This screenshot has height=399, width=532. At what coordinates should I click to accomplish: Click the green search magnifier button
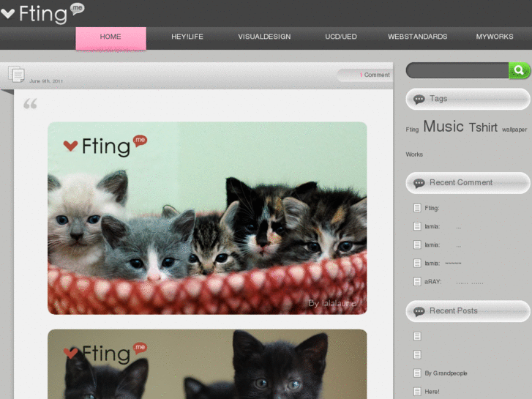point(519,70)
